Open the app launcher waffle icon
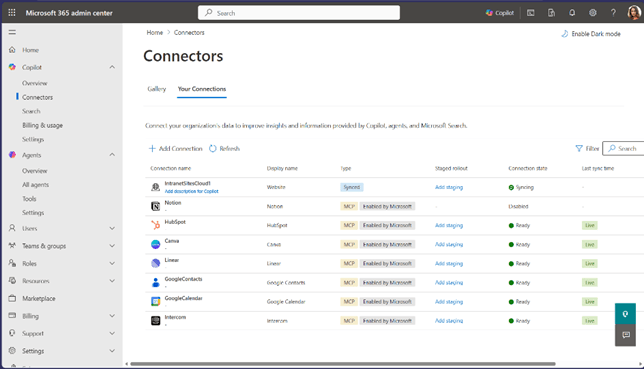Image resolution: width=644 pixels, height=369 pixels. point(12,13)
